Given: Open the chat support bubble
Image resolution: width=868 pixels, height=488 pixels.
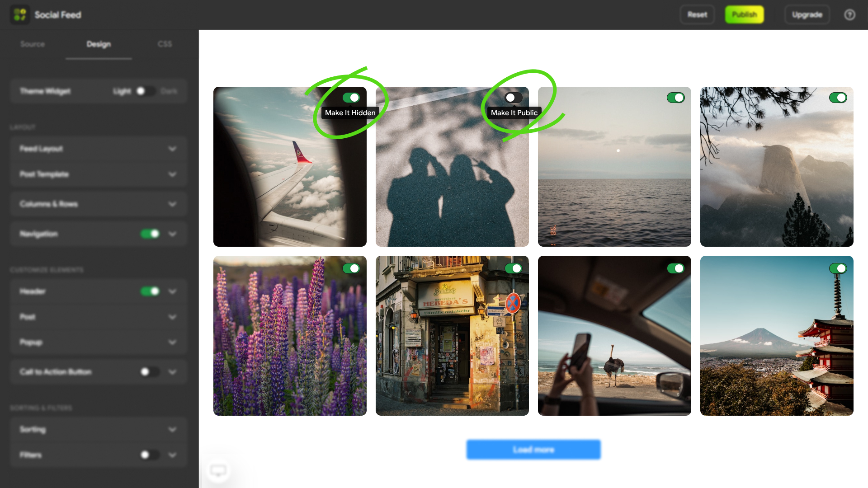Looking at the screenshot, I should (218, 470).
